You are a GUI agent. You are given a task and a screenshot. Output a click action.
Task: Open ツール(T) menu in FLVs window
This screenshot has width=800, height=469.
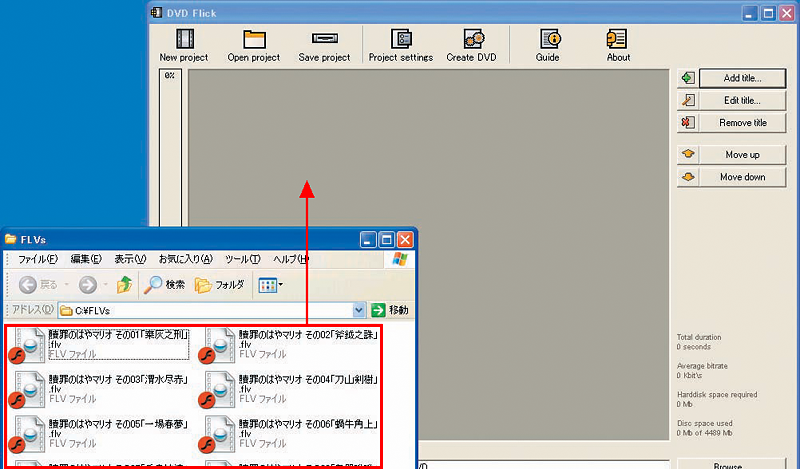point(243,259)
